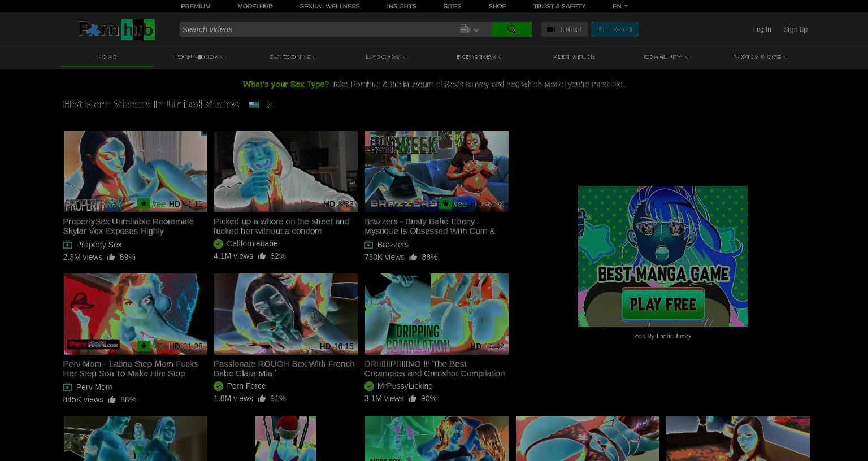Expand the Photos & Gifs menu
This screenshot has height=461, width=868.
click(x=761, y=57)
